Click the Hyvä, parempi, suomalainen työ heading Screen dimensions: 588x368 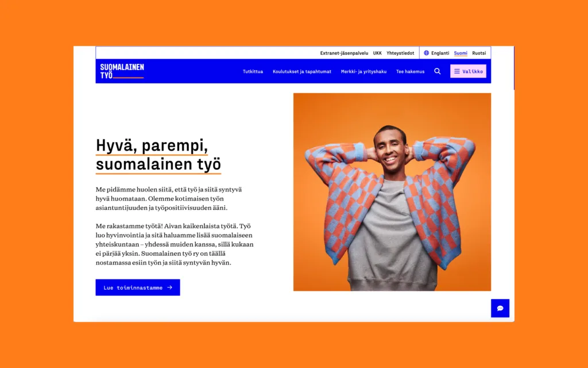[158, 155]
